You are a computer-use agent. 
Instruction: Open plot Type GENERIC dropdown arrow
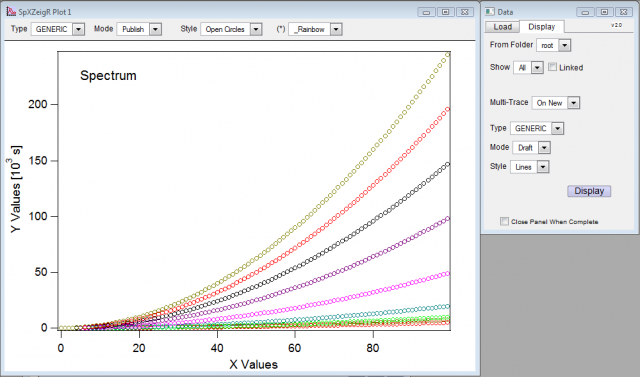(x=78, y=29)
